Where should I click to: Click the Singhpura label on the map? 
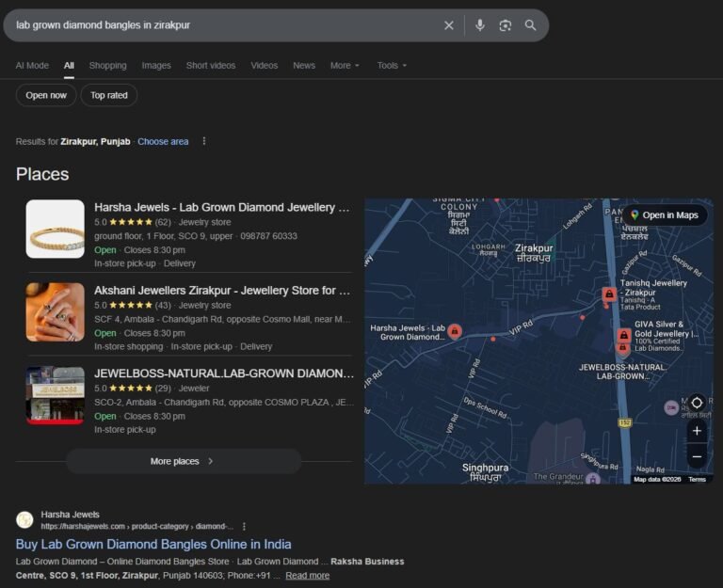(x=485, y=472)
